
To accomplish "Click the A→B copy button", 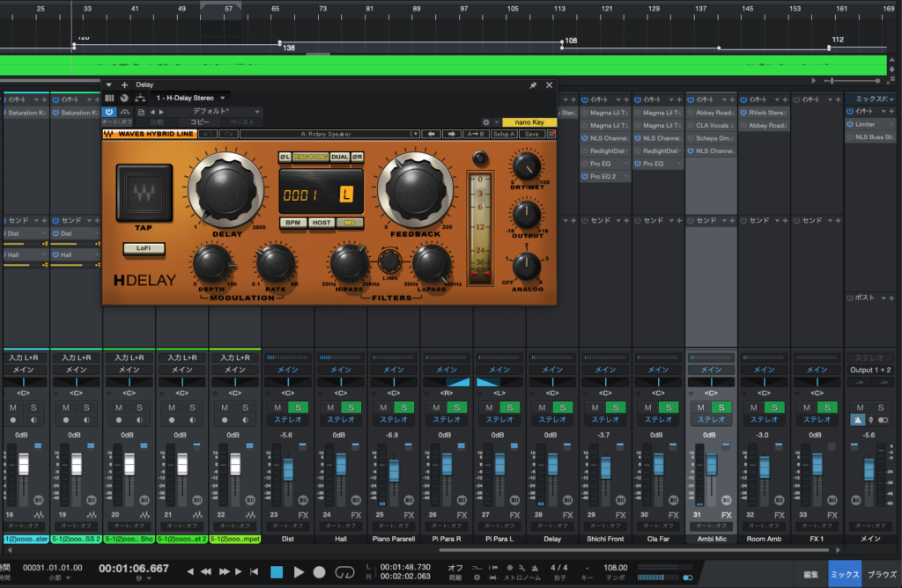I will click(476, 134).
